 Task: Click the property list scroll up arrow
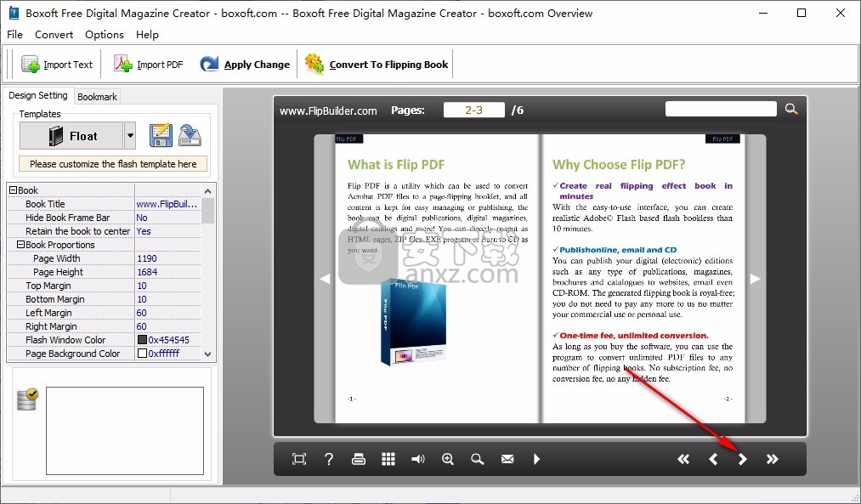207,191
